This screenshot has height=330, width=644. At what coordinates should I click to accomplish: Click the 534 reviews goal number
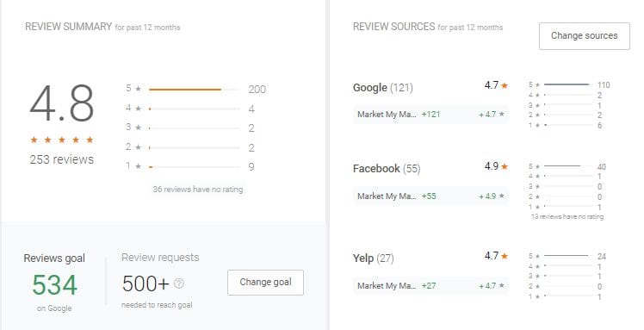pyautogui.click(x=54, y=285)
